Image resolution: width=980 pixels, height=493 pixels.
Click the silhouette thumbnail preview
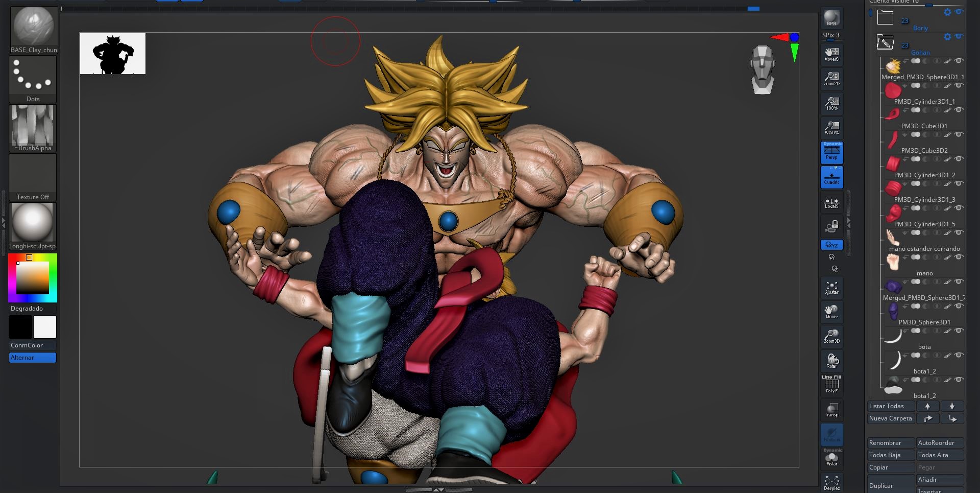[x=113, y=54]
